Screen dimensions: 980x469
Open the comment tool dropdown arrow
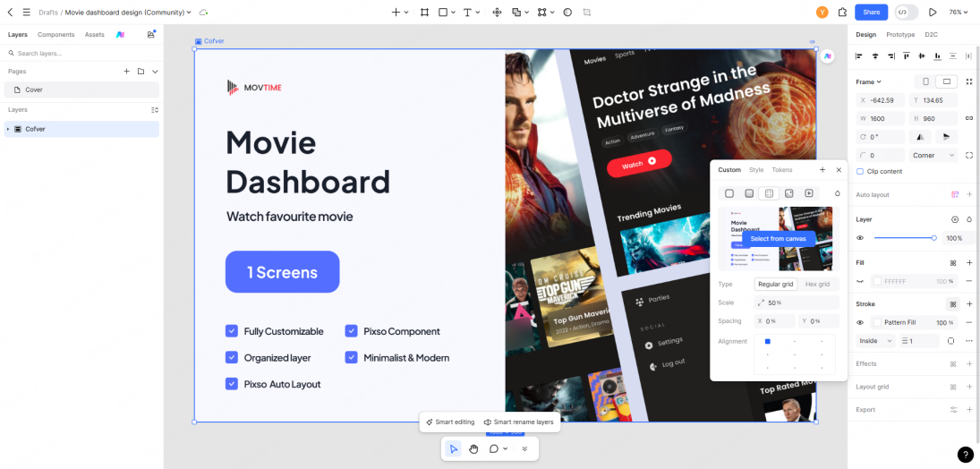point(505,448)
